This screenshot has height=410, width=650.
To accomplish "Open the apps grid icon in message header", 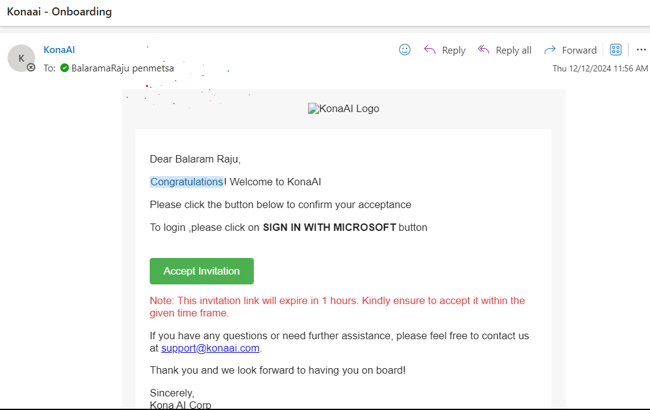I will click(x=616, y=50).
